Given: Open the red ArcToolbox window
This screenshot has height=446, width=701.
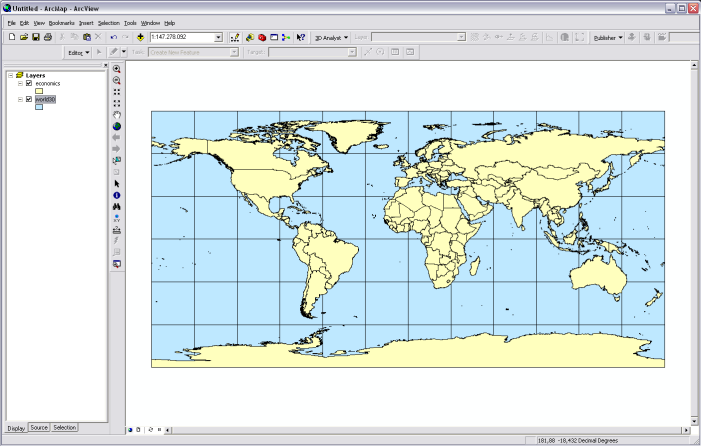Looking at the screenshot, I should (x=262, y=38).
